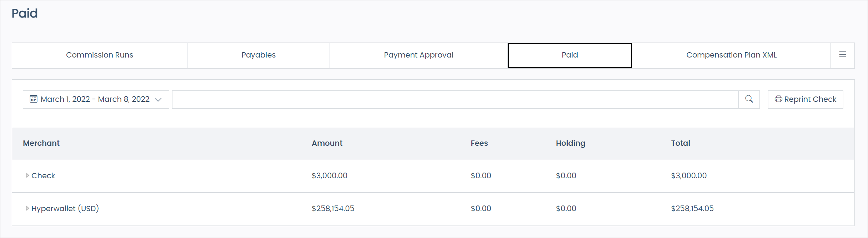
Task: Go to the Payment Approval tab
Action: 418,55
